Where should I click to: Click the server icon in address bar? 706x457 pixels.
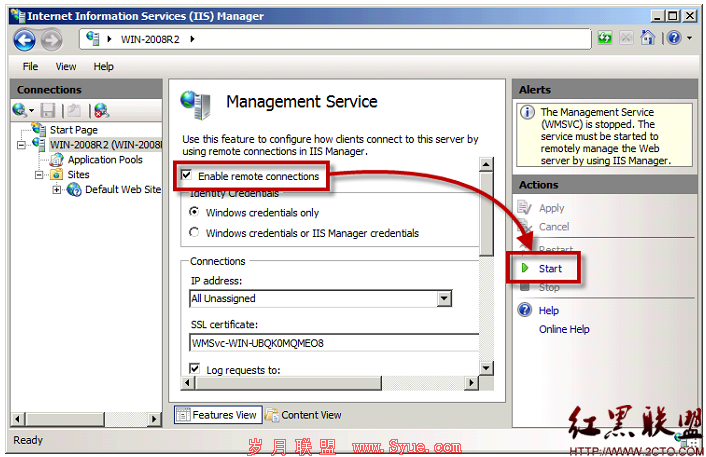pos(93,39)
